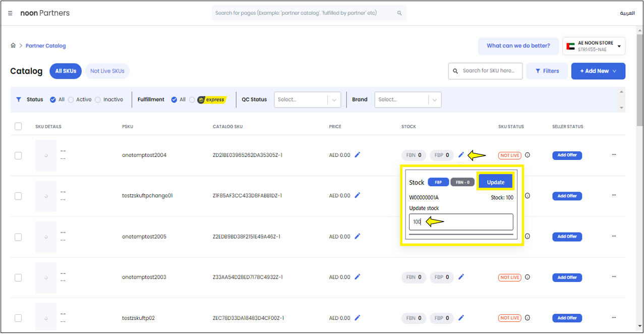Image resolution: width=644 pixels, height=334 pixels.
Task: Click info icon beside onetemptest2003 NOT LIVE
Action: pyautogui.click(x=528, y=277)
